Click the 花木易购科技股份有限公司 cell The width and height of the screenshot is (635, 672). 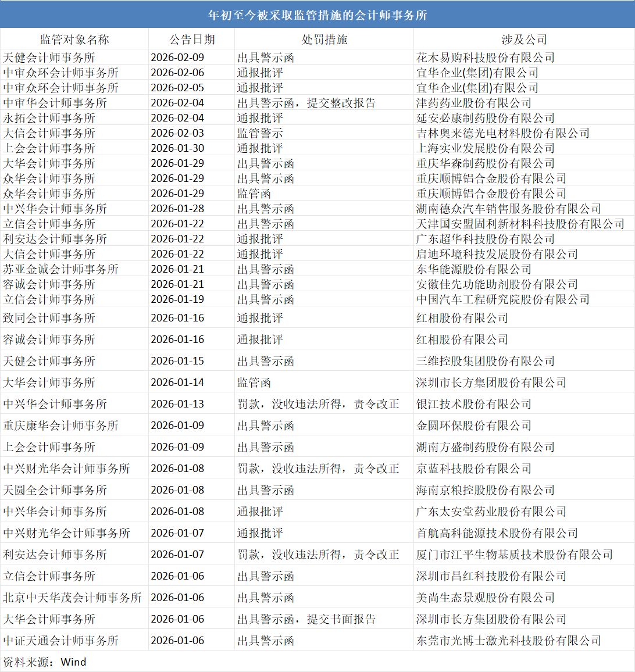click(486, 58)
